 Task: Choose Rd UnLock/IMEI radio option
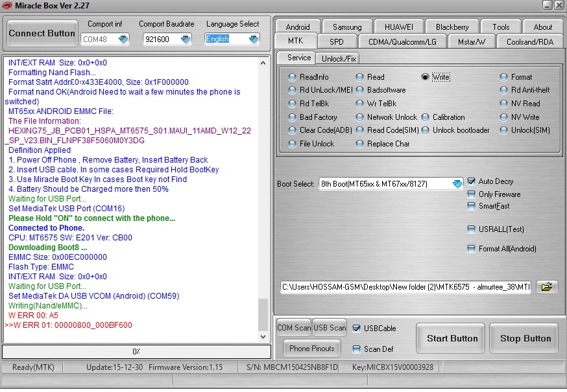tap(292, 90)
